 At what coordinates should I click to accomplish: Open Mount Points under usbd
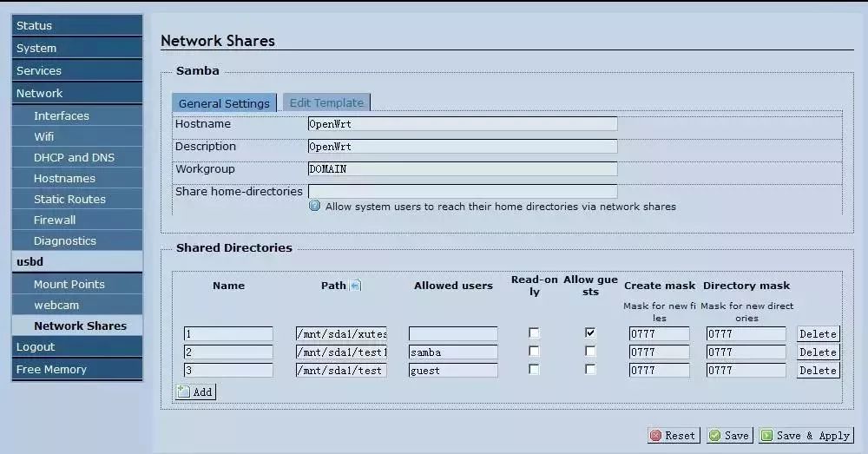(69, 284)
